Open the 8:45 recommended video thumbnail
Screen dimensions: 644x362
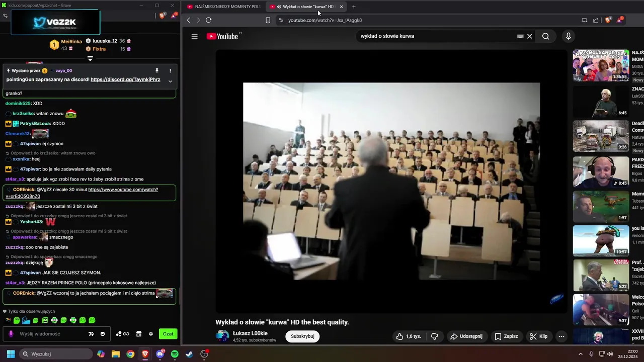(x=601, y=171)
